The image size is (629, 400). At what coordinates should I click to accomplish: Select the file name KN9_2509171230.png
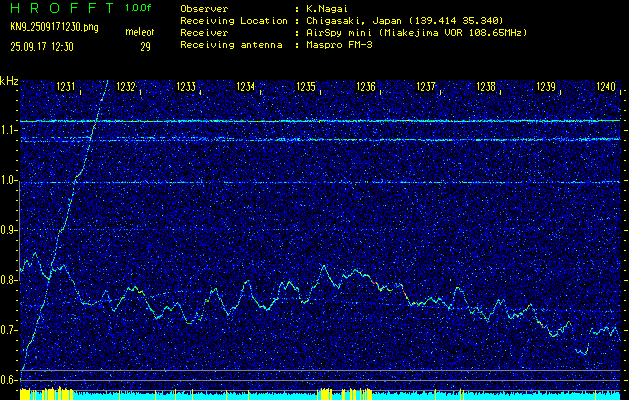coord(54,27)
